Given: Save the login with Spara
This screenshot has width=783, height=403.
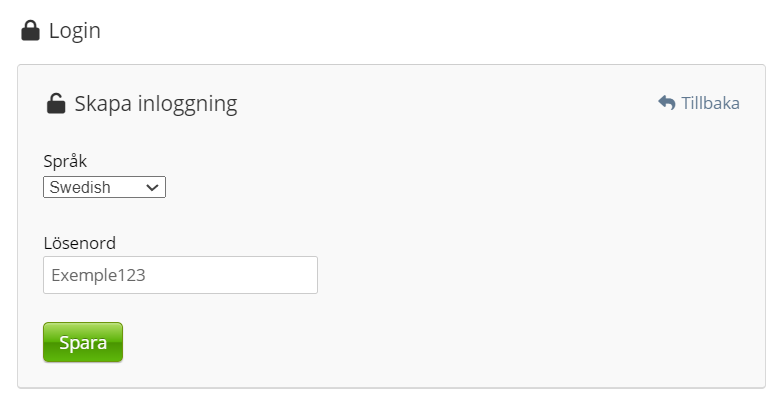Looking at the screenshot, I should (83, 342).
